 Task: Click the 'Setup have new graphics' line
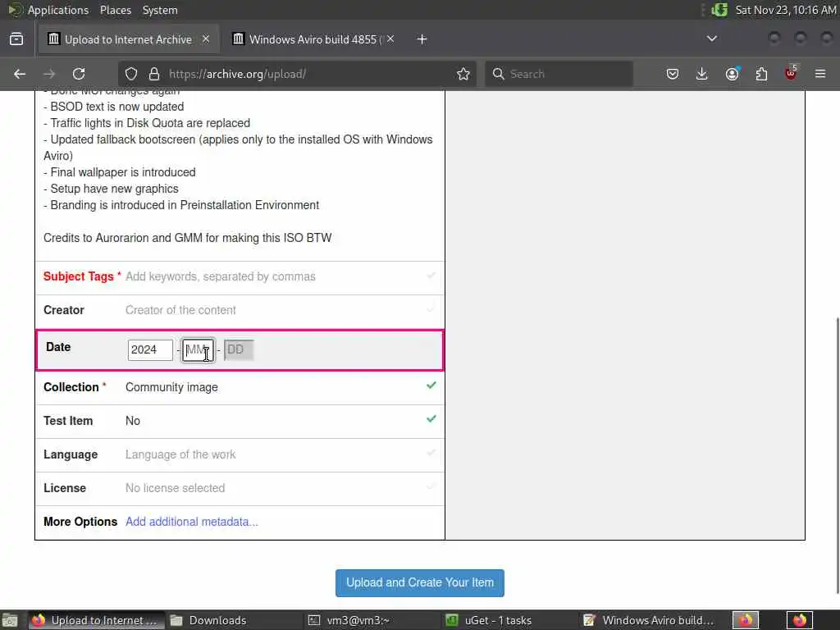111,189
